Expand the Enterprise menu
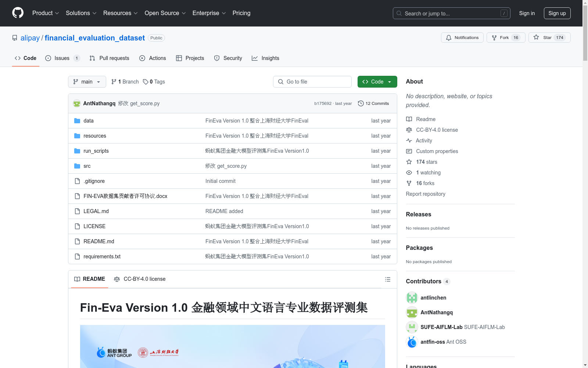The height and width of the screenshot is (368, 588). [x=209, y=13]
